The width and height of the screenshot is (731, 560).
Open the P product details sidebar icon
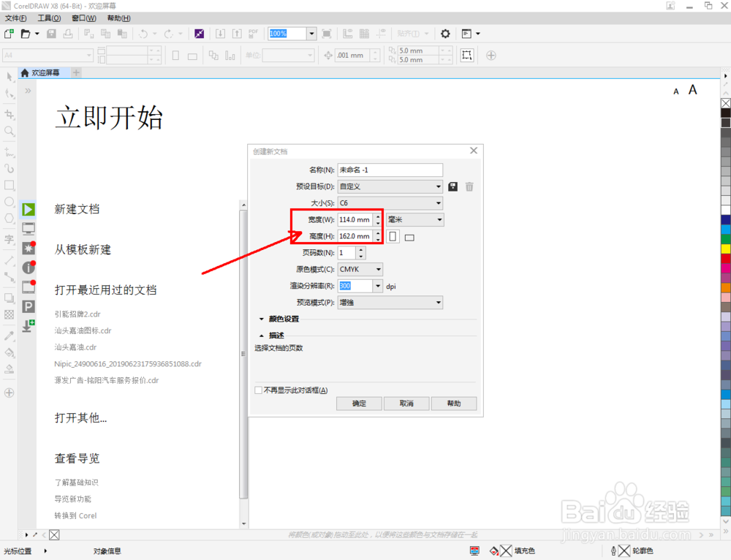29,306
